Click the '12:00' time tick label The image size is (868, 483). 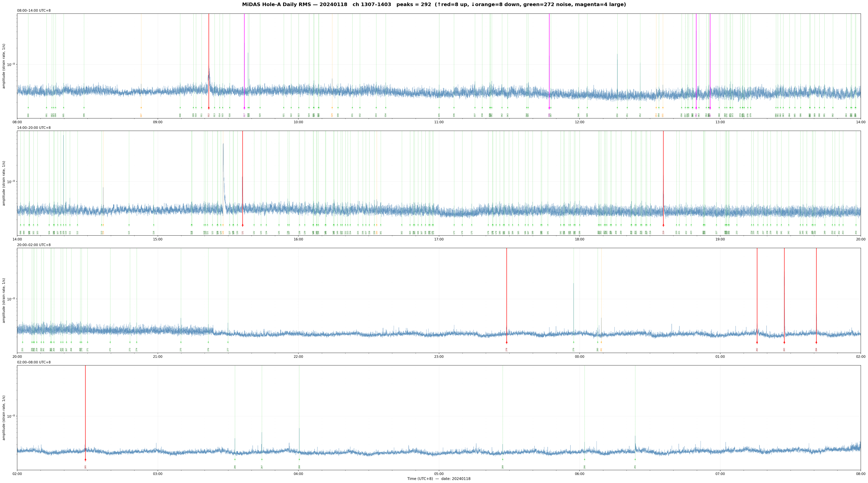point(580,122)
